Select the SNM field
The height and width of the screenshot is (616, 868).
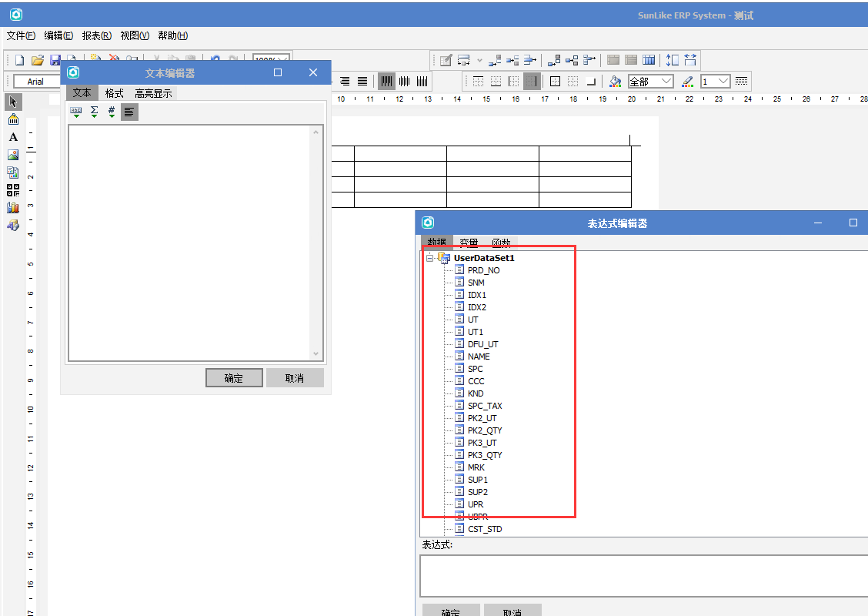(x=476, y=283)
